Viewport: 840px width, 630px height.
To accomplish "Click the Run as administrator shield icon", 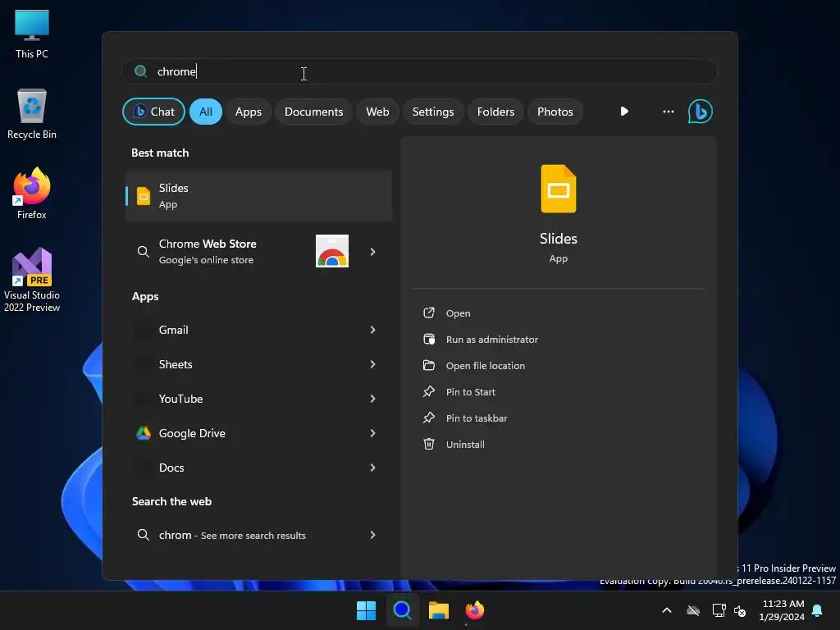I will 428,339.
